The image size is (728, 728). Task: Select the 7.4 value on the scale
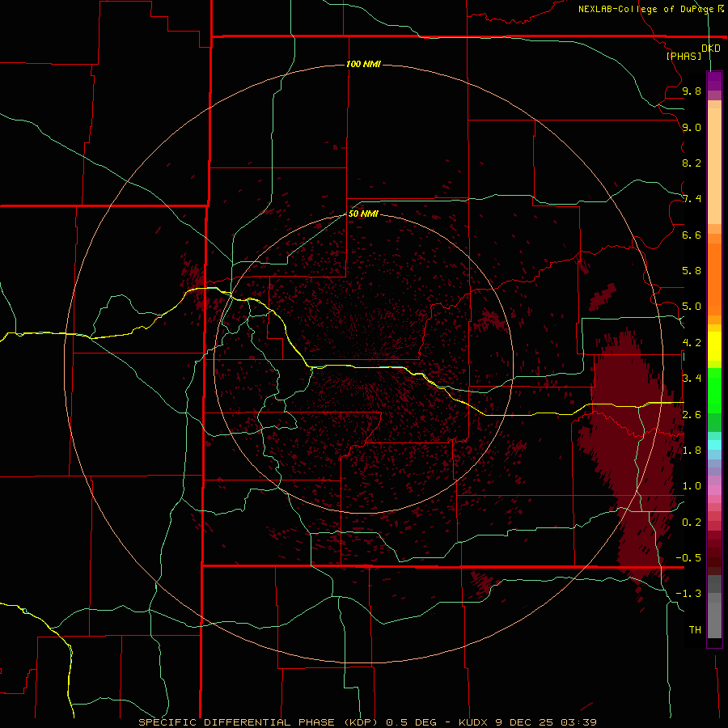click(x=692, y=199)
